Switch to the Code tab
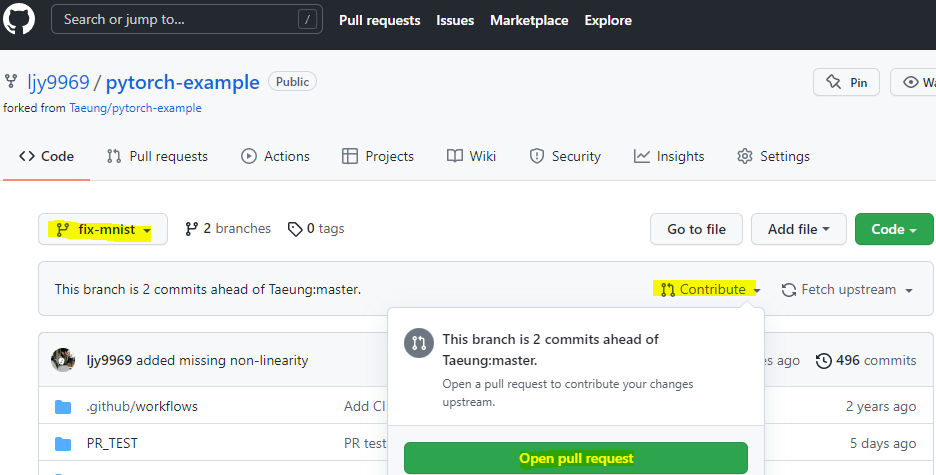Screen dimensions: 936x475 47,156
